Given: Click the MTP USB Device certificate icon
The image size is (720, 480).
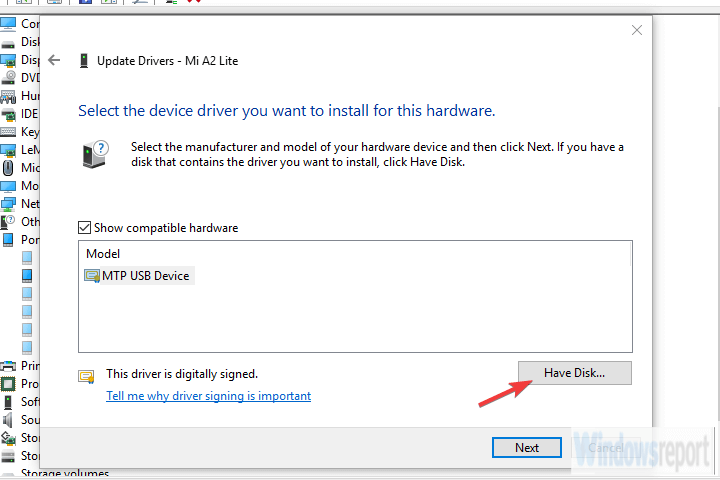Looking at the screenshot, I should [92, 276].
